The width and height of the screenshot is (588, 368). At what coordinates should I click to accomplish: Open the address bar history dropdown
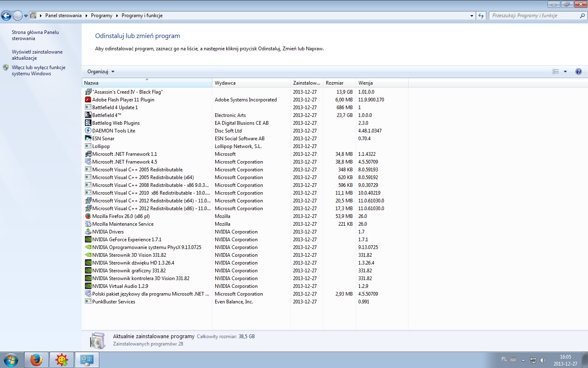472,16
